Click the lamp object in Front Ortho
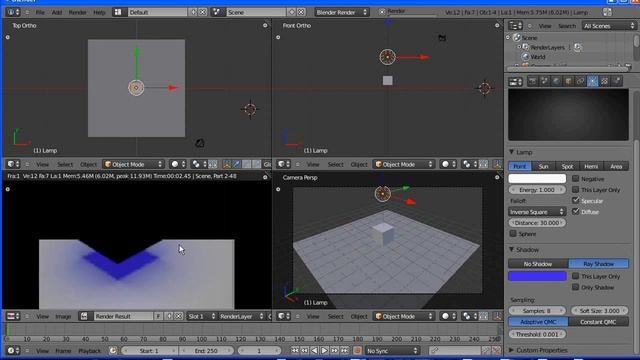 pos(387,57)
